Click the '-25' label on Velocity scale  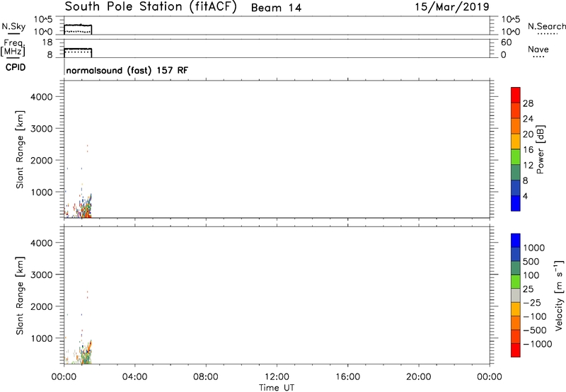(x=532, y=303)
